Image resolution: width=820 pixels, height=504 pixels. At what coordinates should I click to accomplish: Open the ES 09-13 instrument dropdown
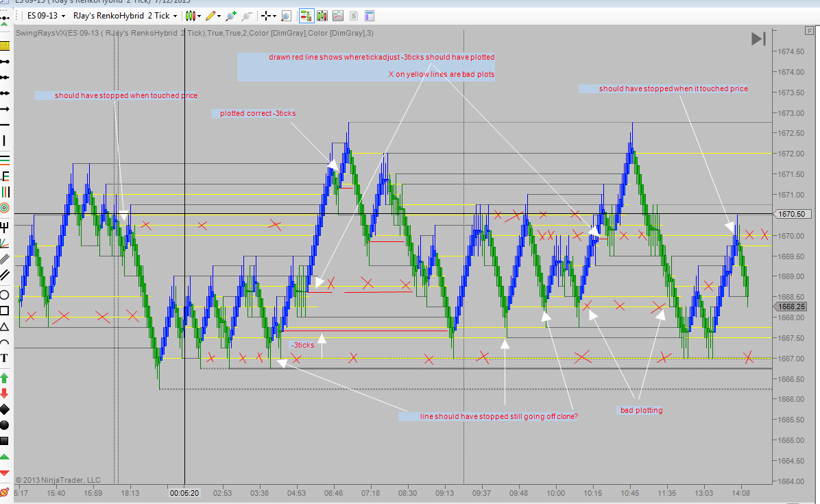(x=46, y=16)
